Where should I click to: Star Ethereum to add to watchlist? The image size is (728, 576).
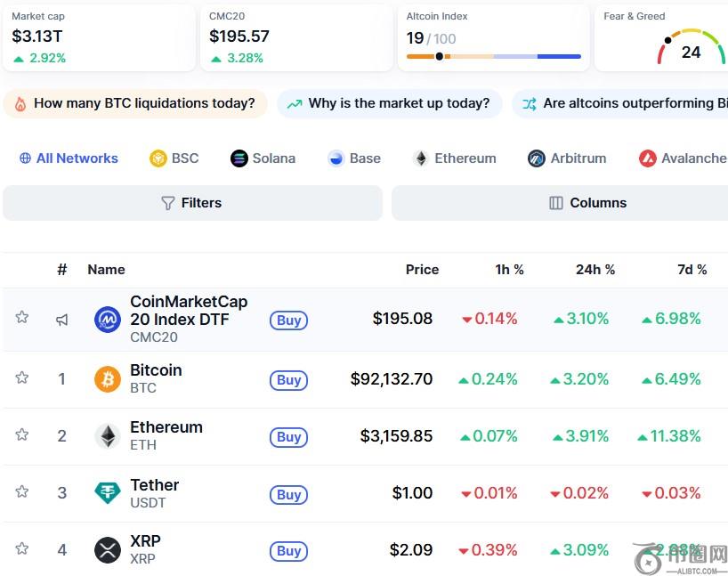(x=22, y=434)
